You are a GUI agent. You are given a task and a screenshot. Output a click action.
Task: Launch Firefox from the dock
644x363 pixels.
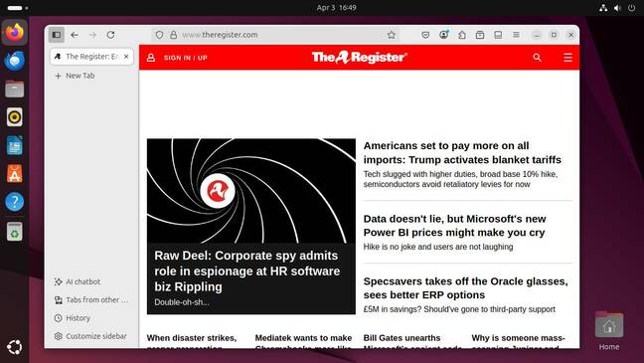[x=15, y=32]
